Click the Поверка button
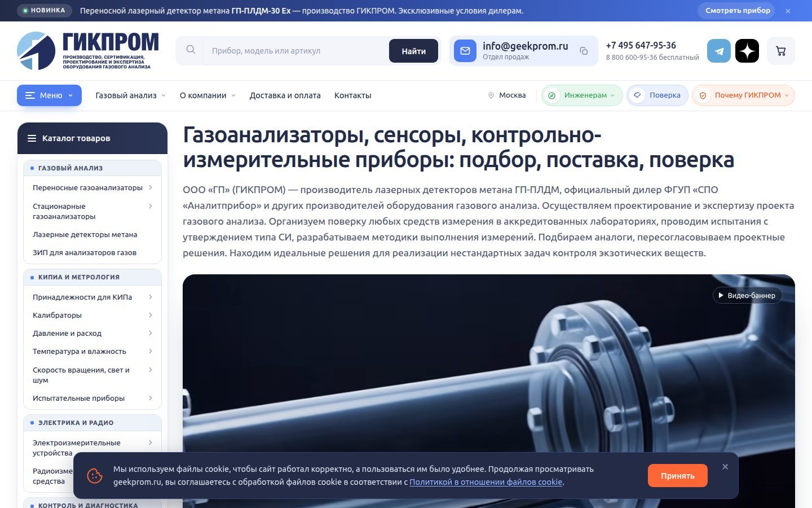Screen dimensions: 812x508 (x=657, y=95)
